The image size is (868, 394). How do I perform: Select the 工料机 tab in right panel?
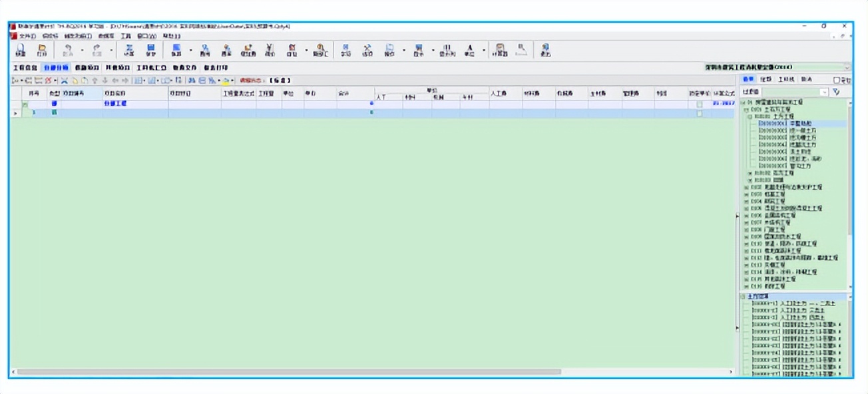786,79
